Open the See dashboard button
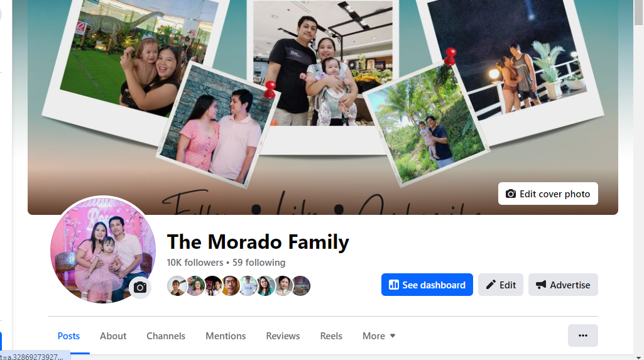The image size is (644, 360). [x=427, y=285]
